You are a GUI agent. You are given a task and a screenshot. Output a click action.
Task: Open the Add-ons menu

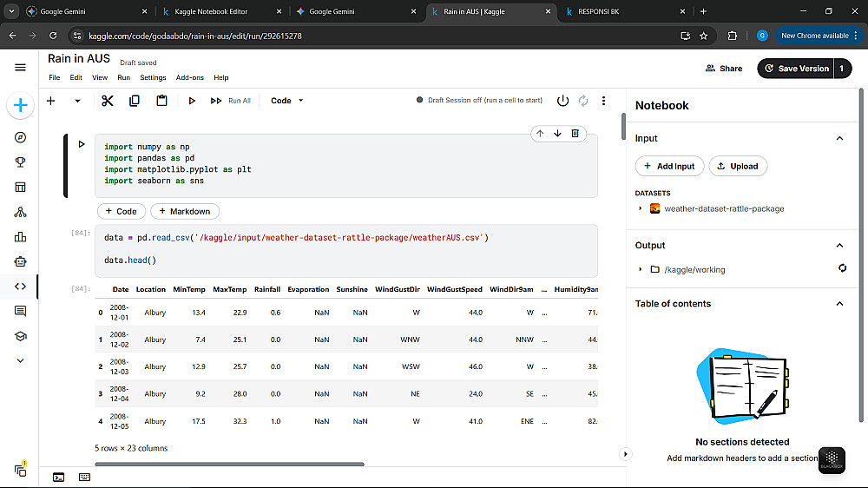coord(188,77)
